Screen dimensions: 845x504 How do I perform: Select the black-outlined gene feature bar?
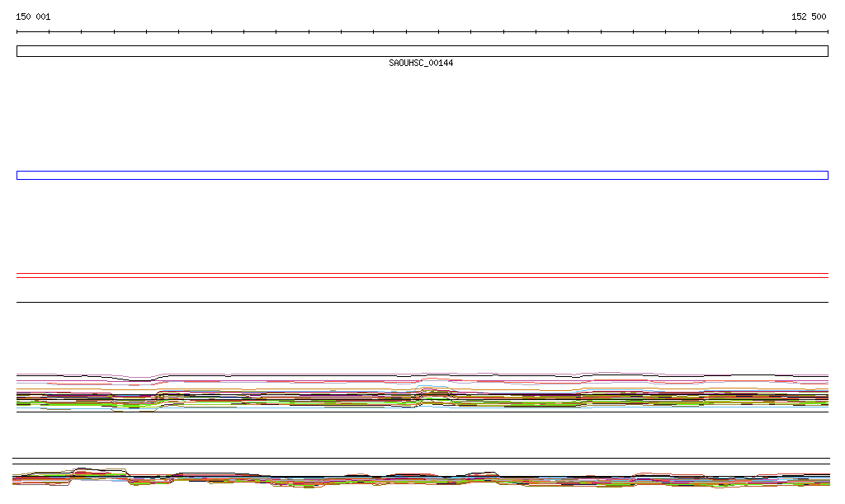coord(422,51)
